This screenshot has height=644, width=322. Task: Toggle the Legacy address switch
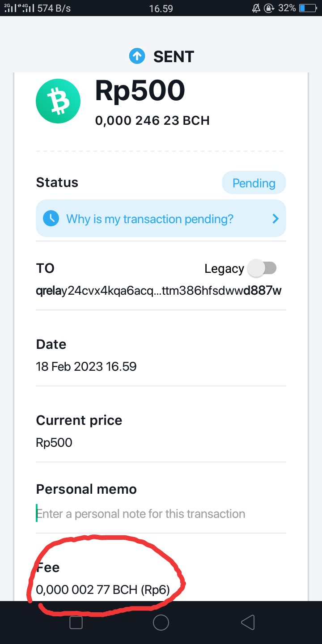(x=262, y=268)
